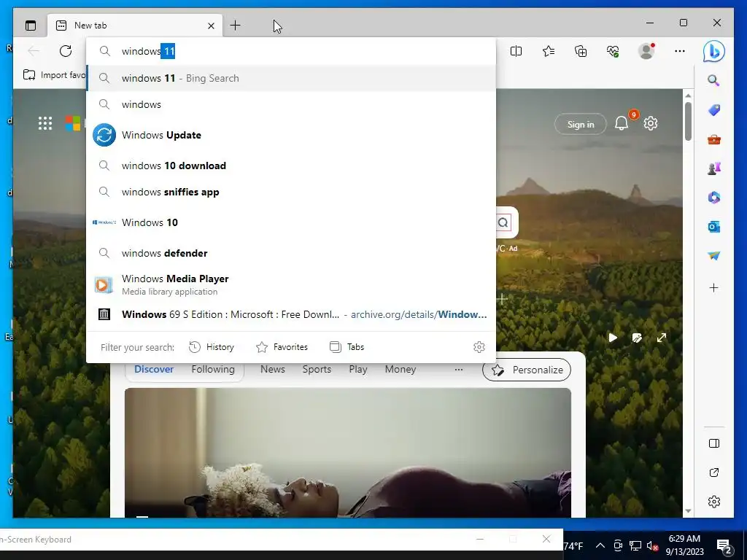Viewport: 747px width, 560px height.
Task: Choose the Windows 10 suggestion
Action: [291, 222]
